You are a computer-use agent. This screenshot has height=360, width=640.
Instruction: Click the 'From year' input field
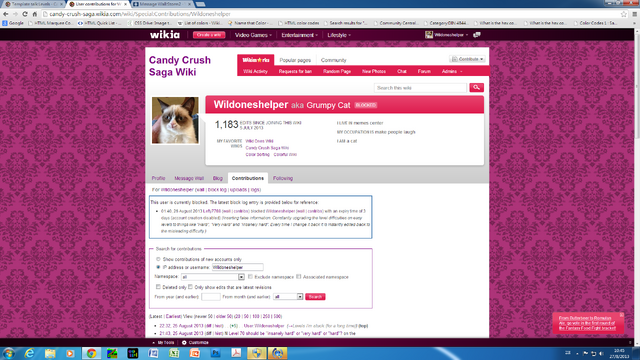pyautogui.click(x=211, y=297)
